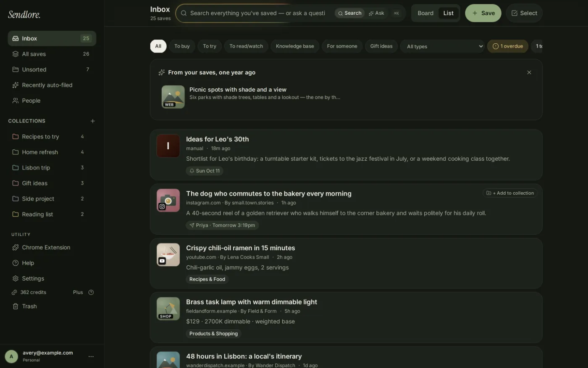Open the Side project collection
The width and height of the screenshot is (588, 368).
52,199
